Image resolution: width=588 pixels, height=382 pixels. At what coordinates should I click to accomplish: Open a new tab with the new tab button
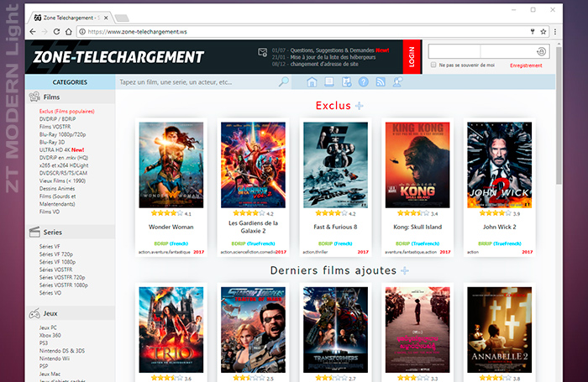122,18
